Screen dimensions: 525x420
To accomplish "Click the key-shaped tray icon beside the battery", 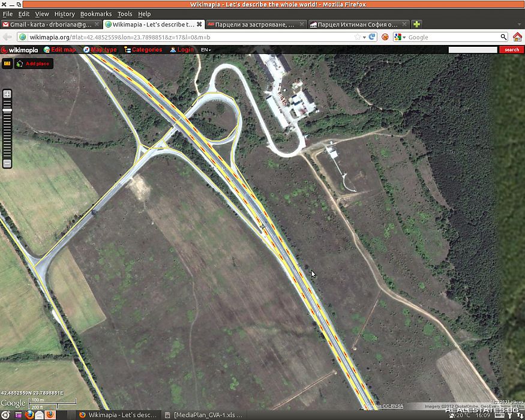I will click(x=510, y=415).
